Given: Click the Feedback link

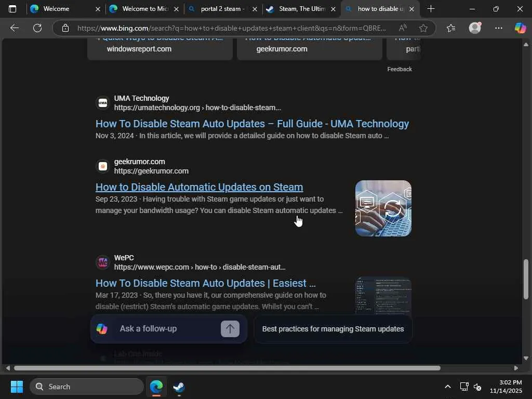Looking at the screenshot, I should 400,69.
